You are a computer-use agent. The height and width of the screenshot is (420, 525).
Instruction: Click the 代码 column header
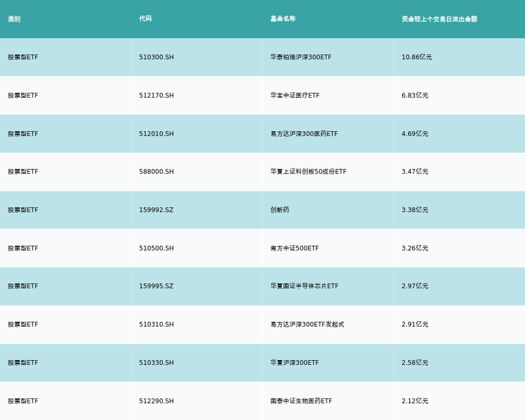[x=146, y=19]
